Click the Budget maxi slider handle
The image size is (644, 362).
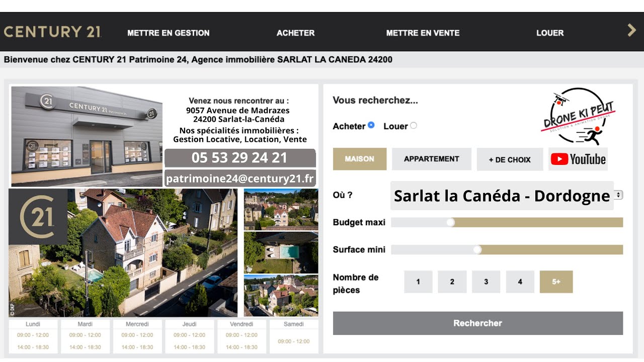(x=451, y=222)
